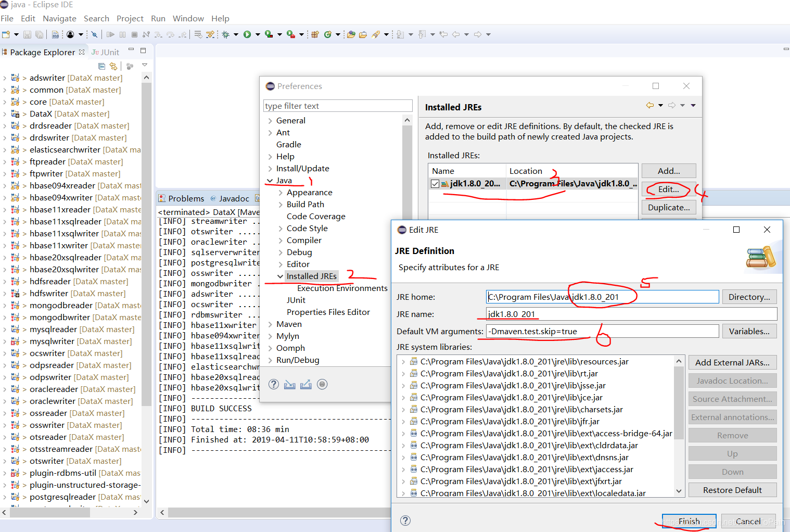Click the Save All toolbar icon
Screen dimensions: 790x532
coord(39,34)
